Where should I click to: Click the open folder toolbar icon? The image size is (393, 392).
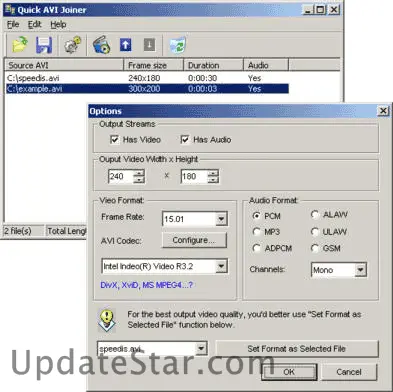pyautogui.click(x=20, y=45)
